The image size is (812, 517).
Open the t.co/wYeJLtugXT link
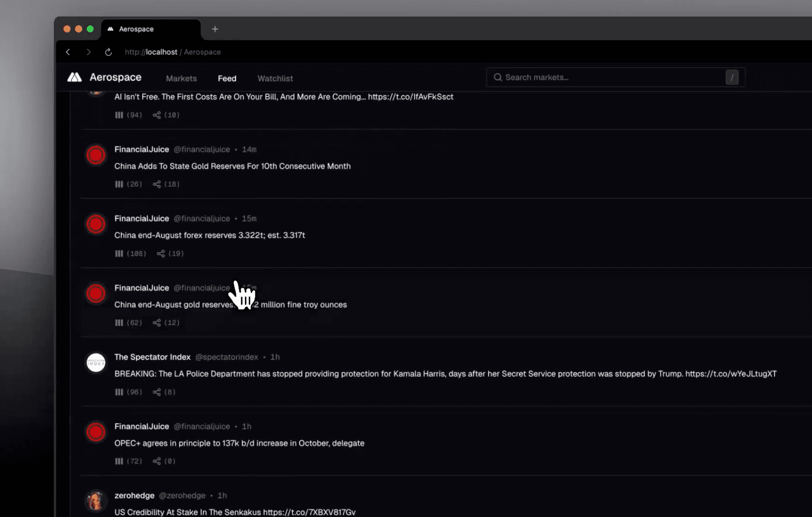(x=730, y=374)
